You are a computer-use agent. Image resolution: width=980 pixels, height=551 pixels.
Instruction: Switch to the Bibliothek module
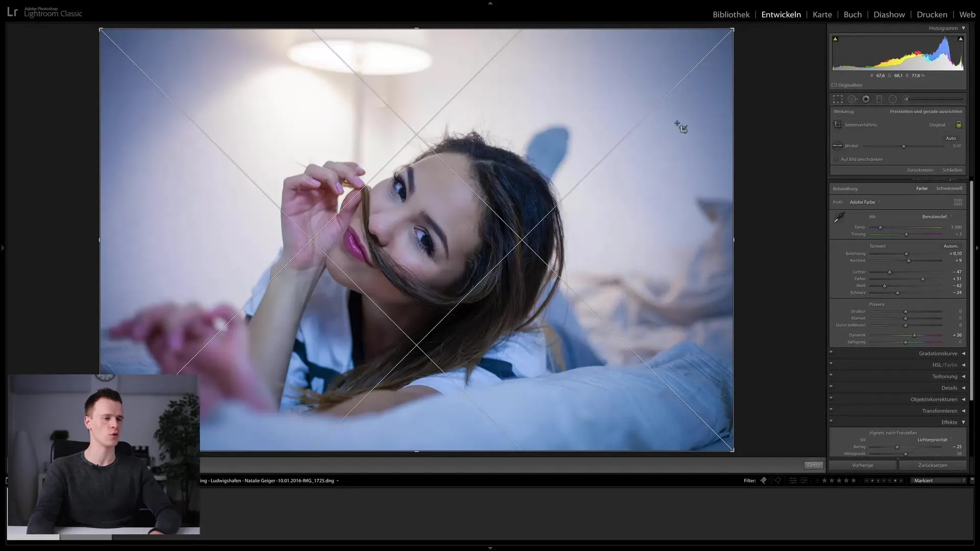click(731, 14)
